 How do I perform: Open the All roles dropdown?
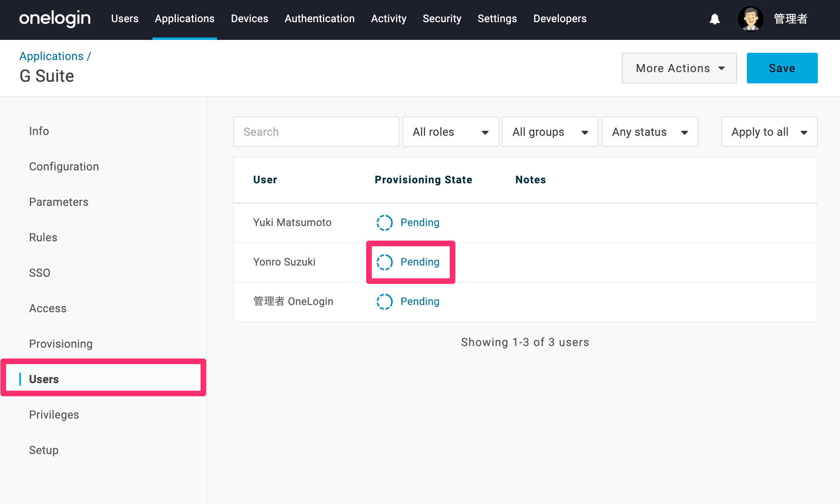click(x=450, y=132)
